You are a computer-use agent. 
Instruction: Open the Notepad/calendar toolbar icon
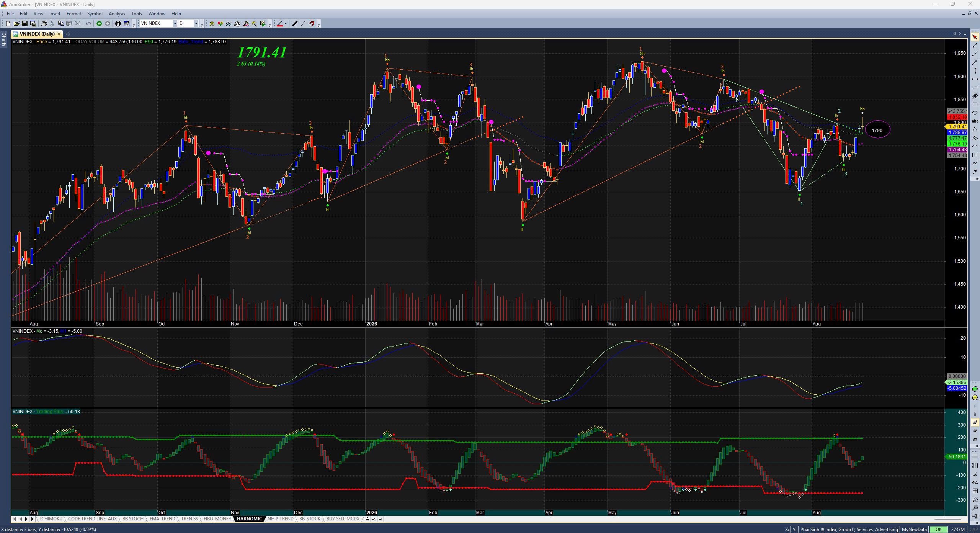(x=126, y=24)
